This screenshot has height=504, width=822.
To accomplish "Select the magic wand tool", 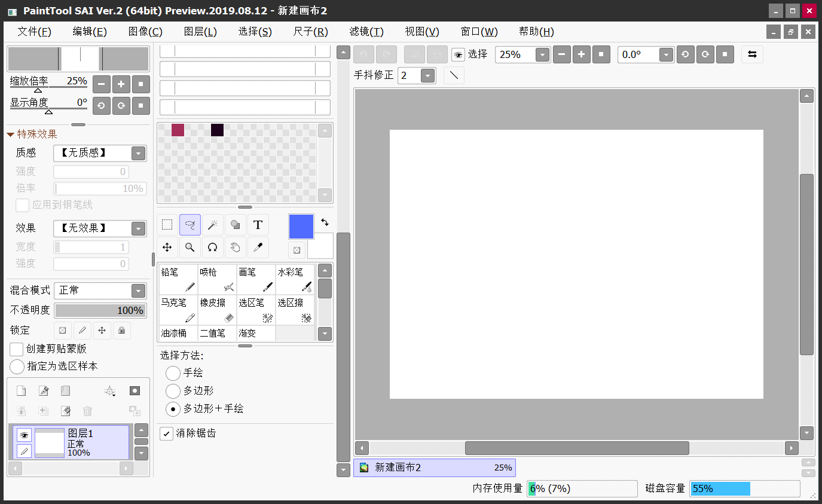I will tap(213, 225).
